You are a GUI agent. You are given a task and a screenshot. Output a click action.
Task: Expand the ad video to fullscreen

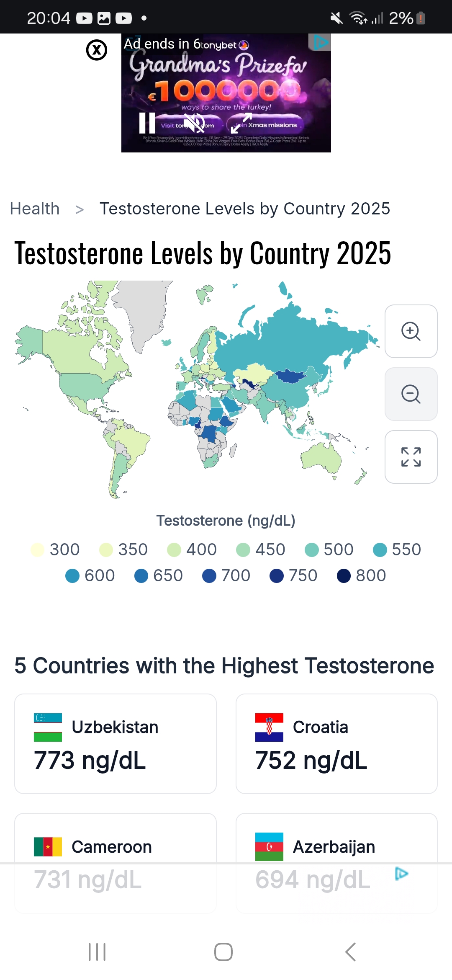[x=241, y=123]
